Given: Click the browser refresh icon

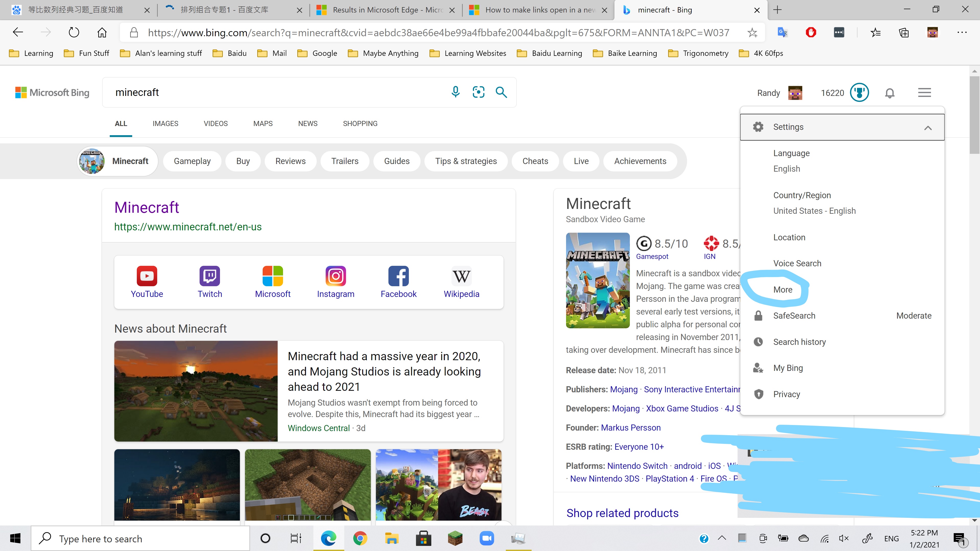Looking at the screenshot, I should point(74,32).
